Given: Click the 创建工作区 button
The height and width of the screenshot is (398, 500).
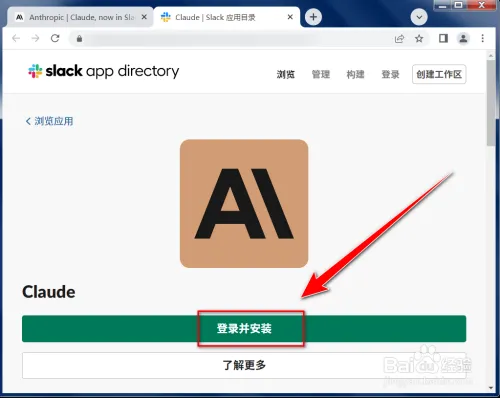Looking at the screenshot, I should (439, 74).
